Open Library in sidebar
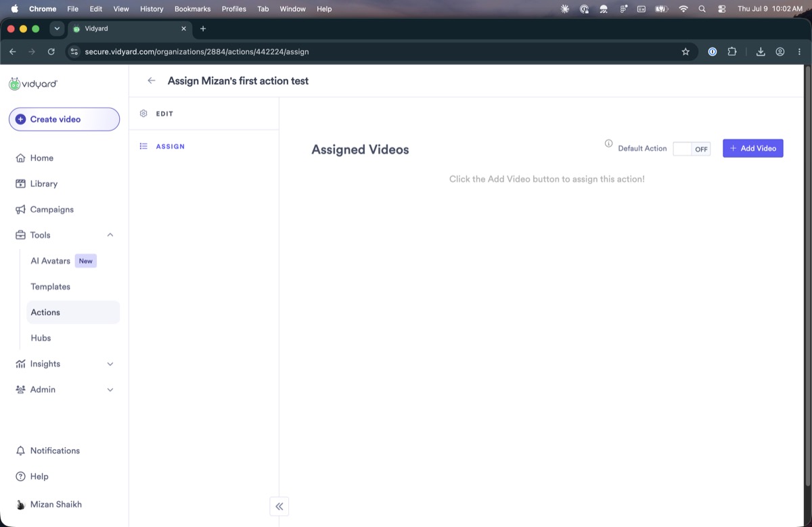This screenshot has width=812, height=527. click(64, 183)
